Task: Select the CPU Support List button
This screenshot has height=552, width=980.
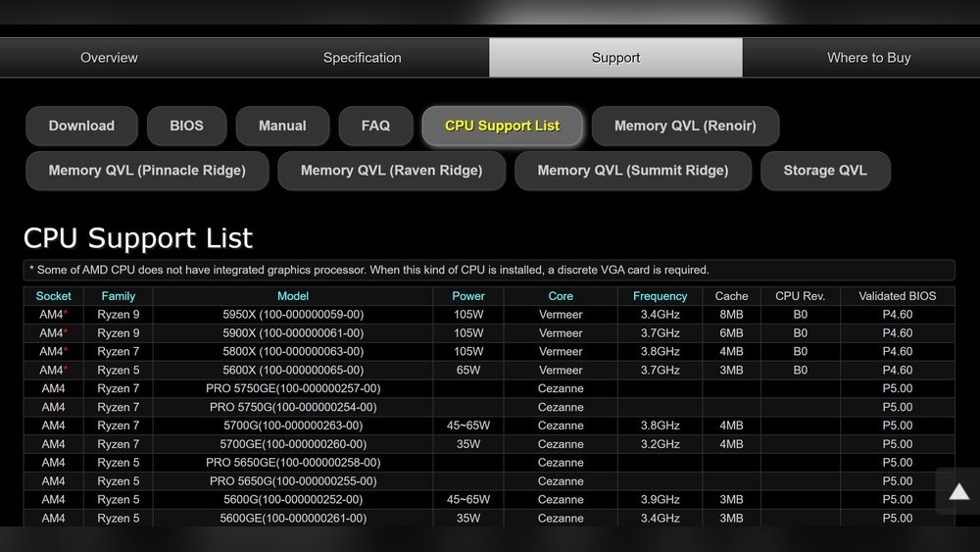Action: click(x=502, y=125)
